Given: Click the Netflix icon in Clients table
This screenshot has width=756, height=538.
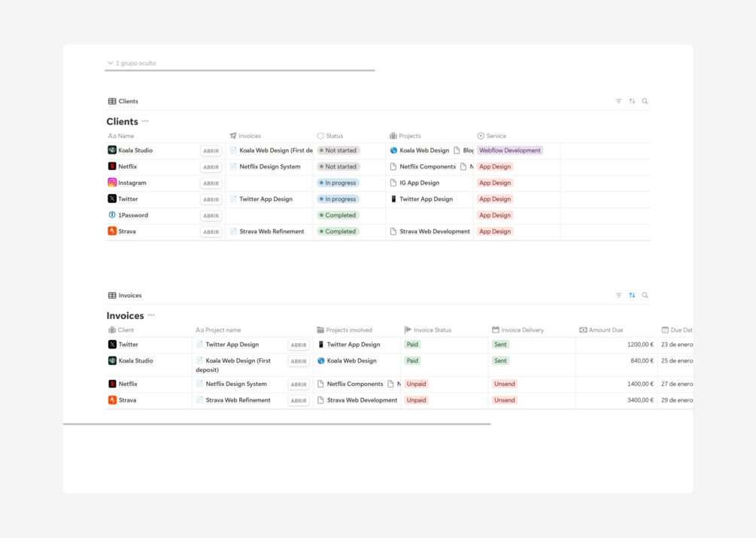Looking at the screenshot, I should click(x=112, y=166).
